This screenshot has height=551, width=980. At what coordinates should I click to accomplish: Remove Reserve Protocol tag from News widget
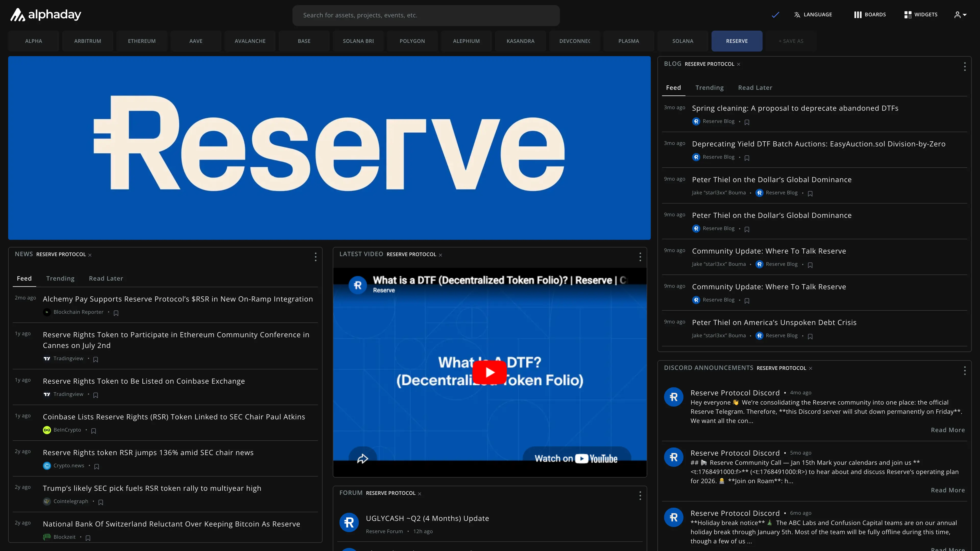tap(90, 255)
